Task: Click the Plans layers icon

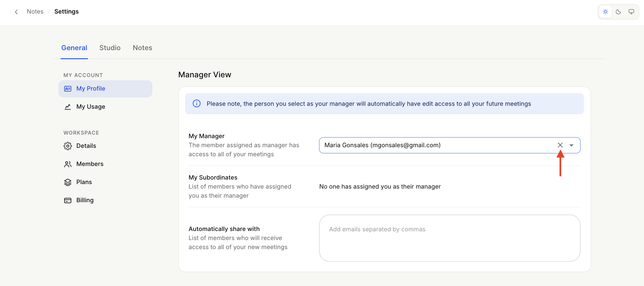Action: (68, 182)
